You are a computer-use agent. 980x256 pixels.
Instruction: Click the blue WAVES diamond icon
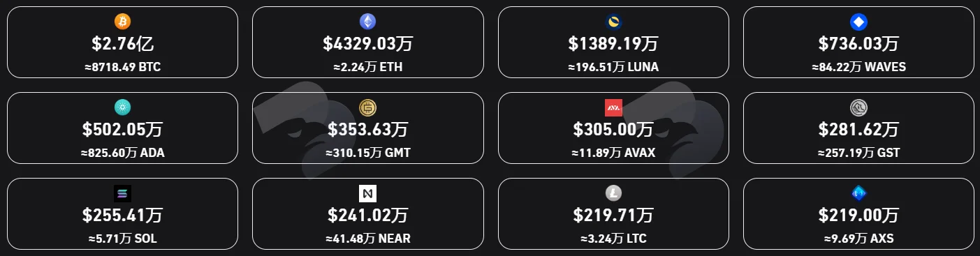pos(858,22)
